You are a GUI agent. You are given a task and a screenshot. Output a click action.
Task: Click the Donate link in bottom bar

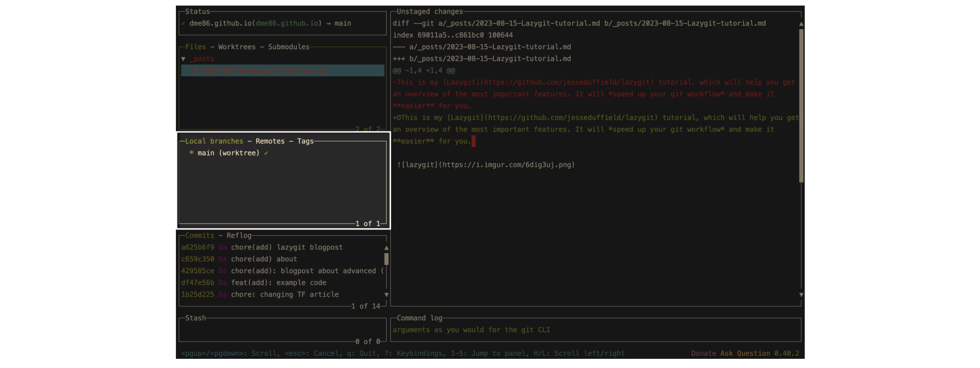703,354
